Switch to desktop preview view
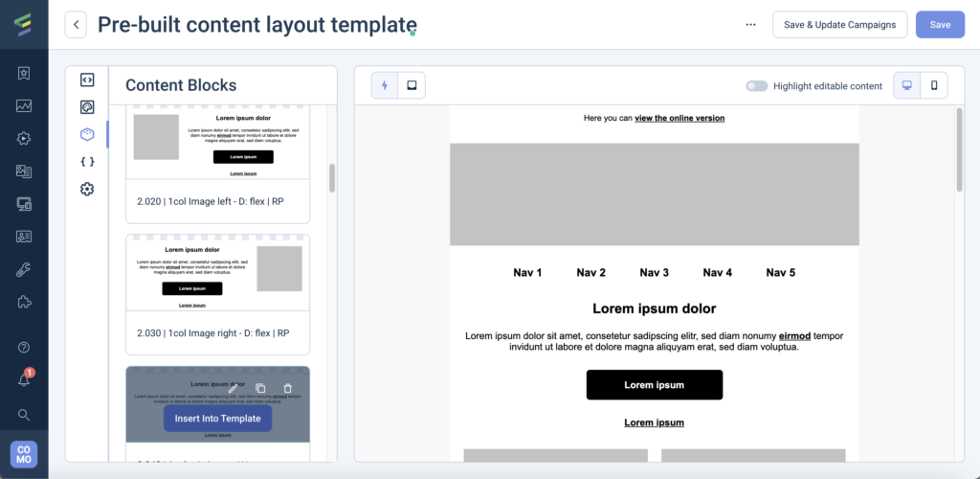 (907, 85)
